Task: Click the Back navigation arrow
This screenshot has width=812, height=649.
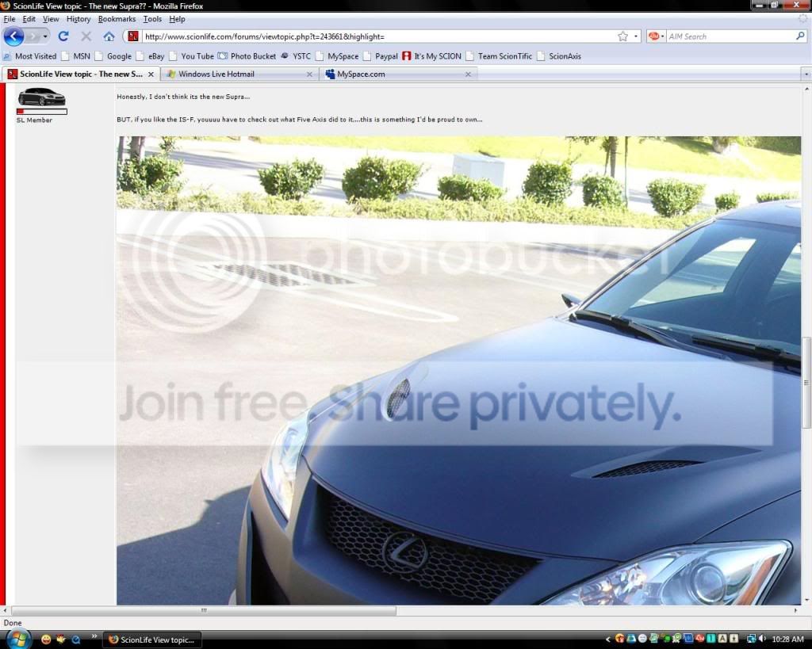Action: click(13, 36)
